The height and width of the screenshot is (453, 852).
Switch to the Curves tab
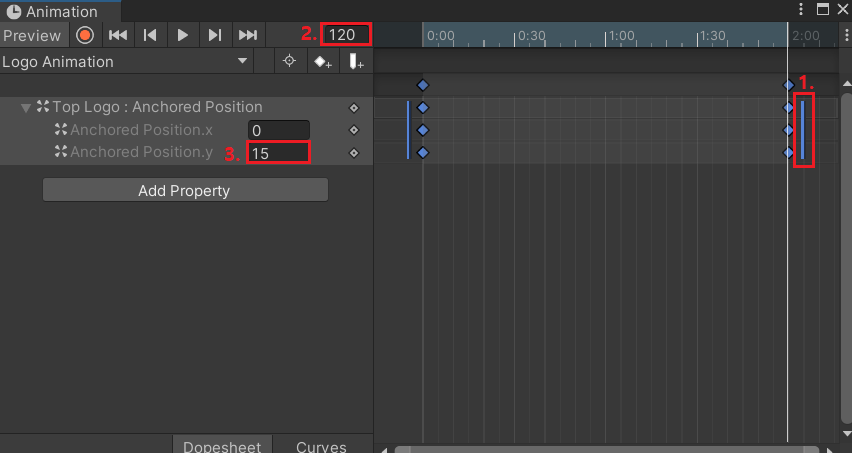tap(321, 445)
